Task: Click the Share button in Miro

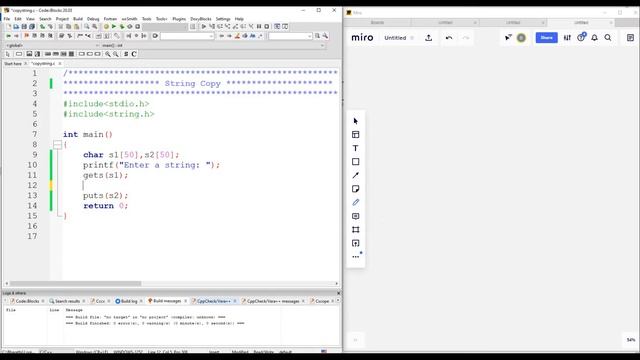Action: tap(546, 38)
